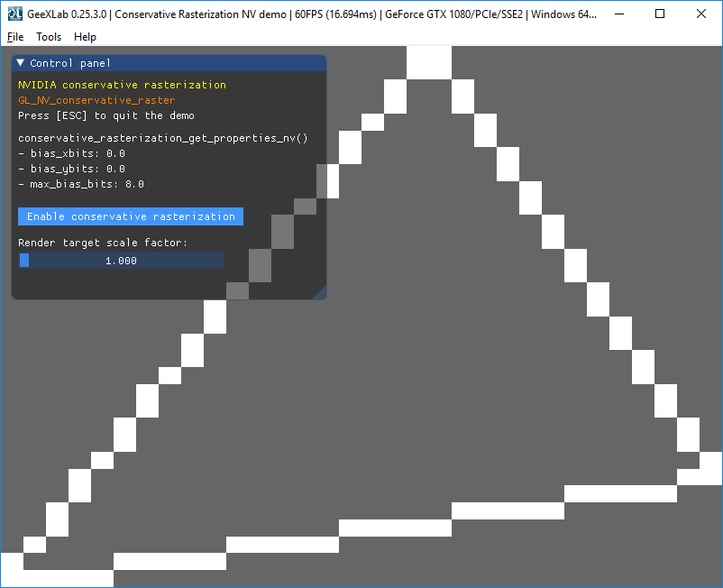Click the GL_NV_conservative_raster text
Screen dimensions: 723x588
point(96,100)
